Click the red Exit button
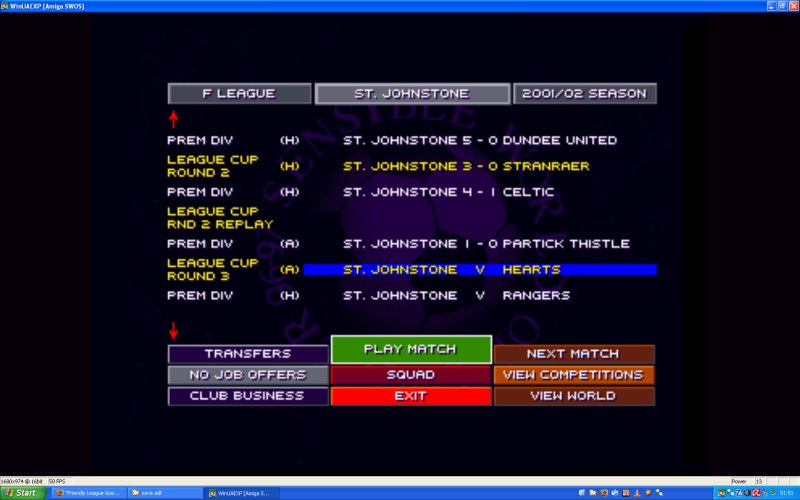 [411, 396]
